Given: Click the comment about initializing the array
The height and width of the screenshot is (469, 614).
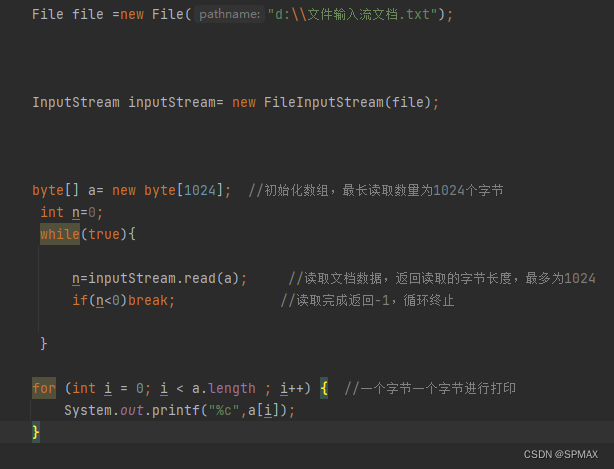Looking at the screenshot, I should 376,190.
